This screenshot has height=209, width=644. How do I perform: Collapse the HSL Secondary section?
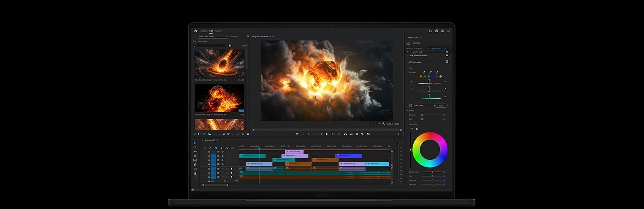pos(407,62)
